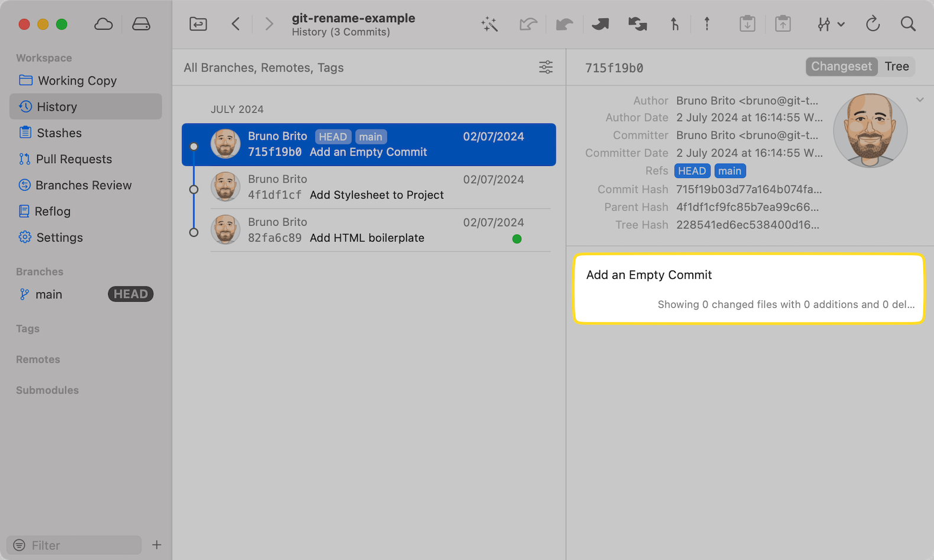Open All Branches, Remotes, Tags filter

(264, 68)
